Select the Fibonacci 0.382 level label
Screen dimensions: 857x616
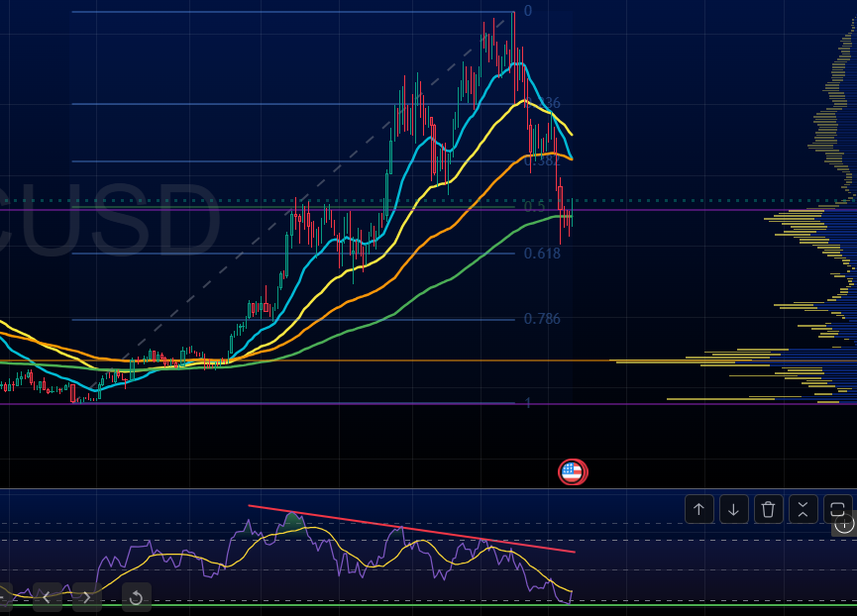tap(542, 160)
